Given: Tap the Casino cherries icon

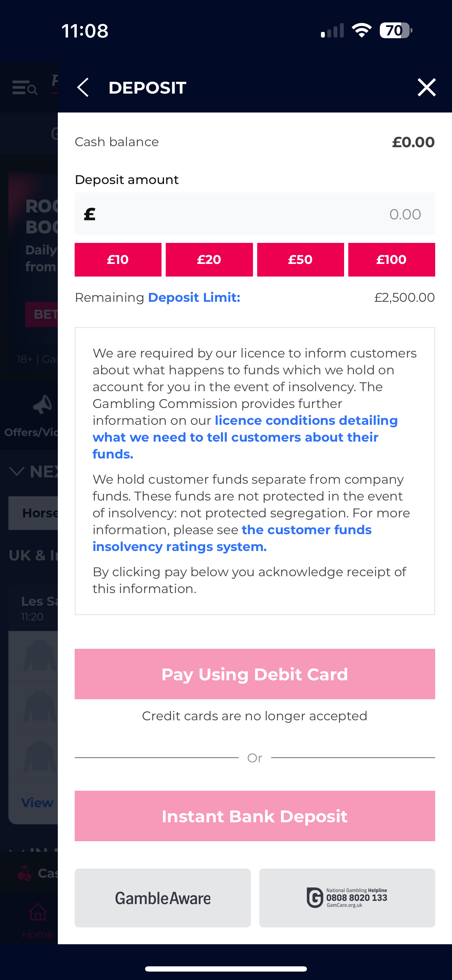Looking at the screenshot, I should [25, 873].
